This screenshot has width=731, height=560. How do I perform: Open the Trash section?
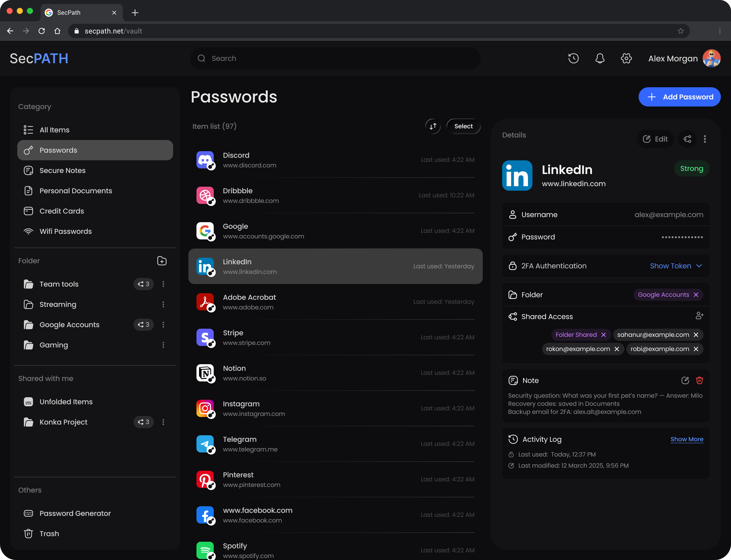[x=95, y=534]
